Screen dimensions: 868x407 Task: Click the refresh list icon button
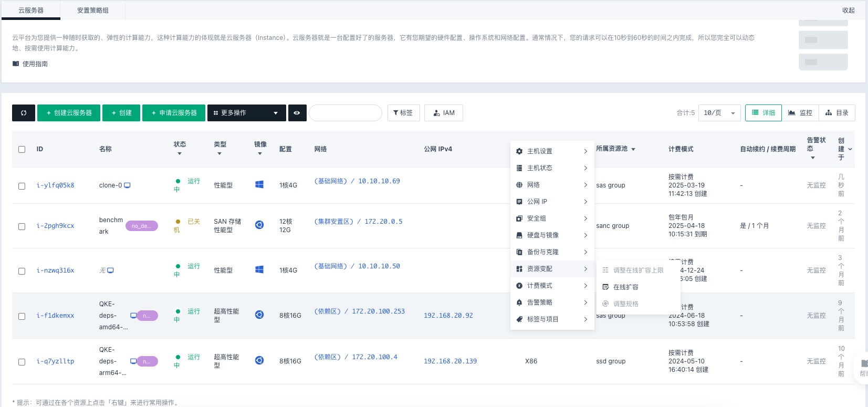click(x=24, y=113)
